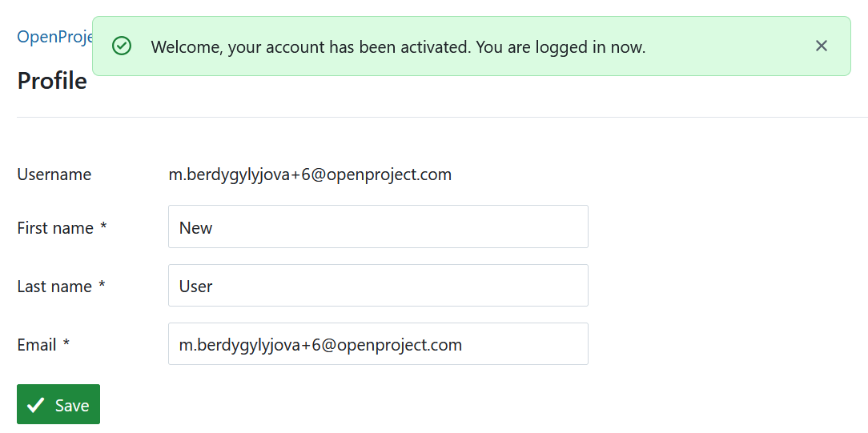Focus the First name input field

pyautogui.click(x=378, y=227)
